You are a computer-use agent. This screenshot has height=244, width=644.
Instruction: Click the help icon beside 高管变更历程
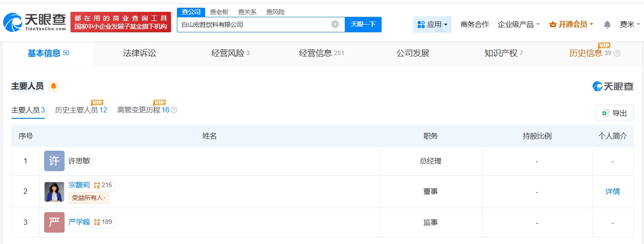[174, 110]
